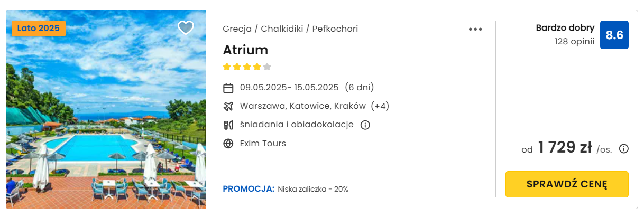Click the 1 729 zł price
This screenshot has height=217, width=644.
pyautogui.click(x=565, y=148)
